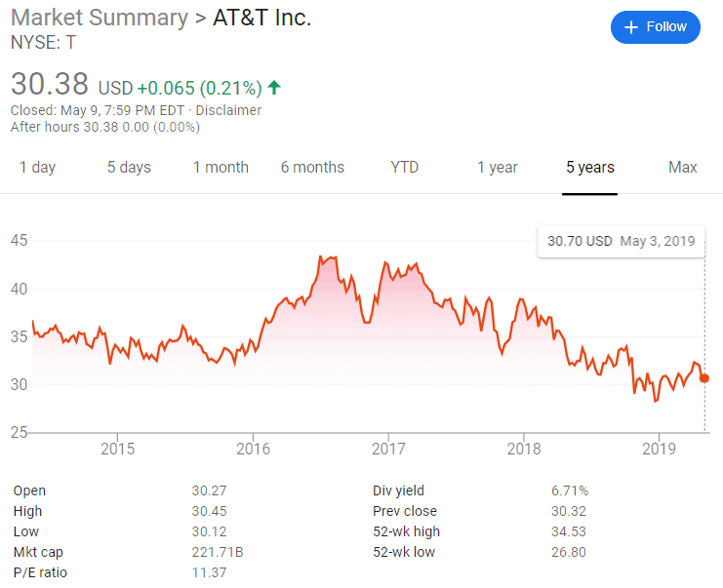Click the orange data point marker on chart

[x=704, y=378]
